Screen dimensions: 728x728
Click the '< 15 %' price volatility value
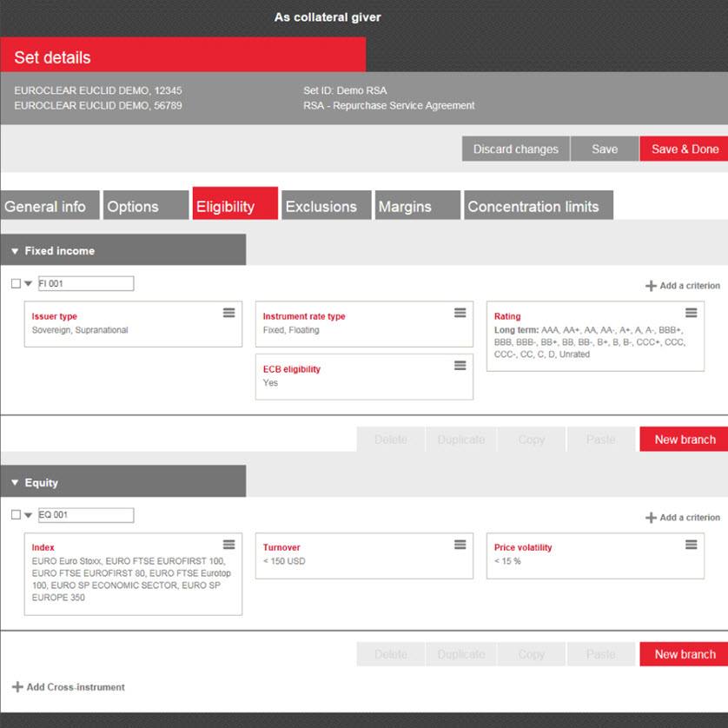point(507,561)
